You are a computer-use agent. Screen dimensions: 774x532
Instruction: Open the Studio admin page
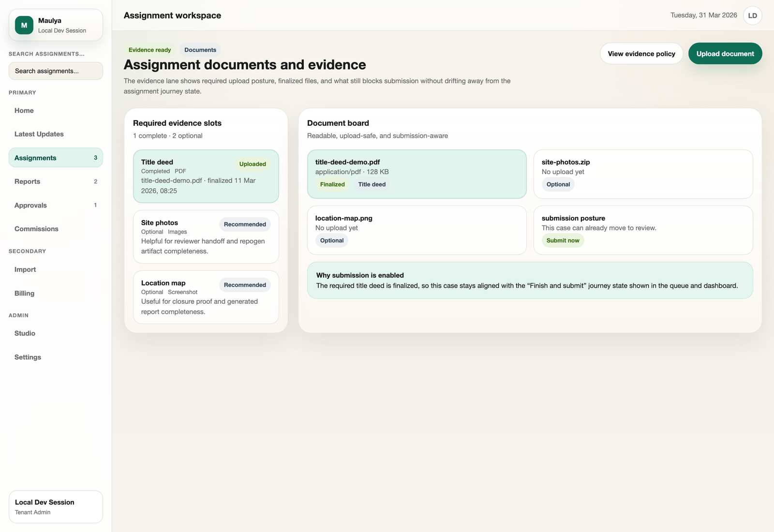pyautogui.click(x=24, y=333)
